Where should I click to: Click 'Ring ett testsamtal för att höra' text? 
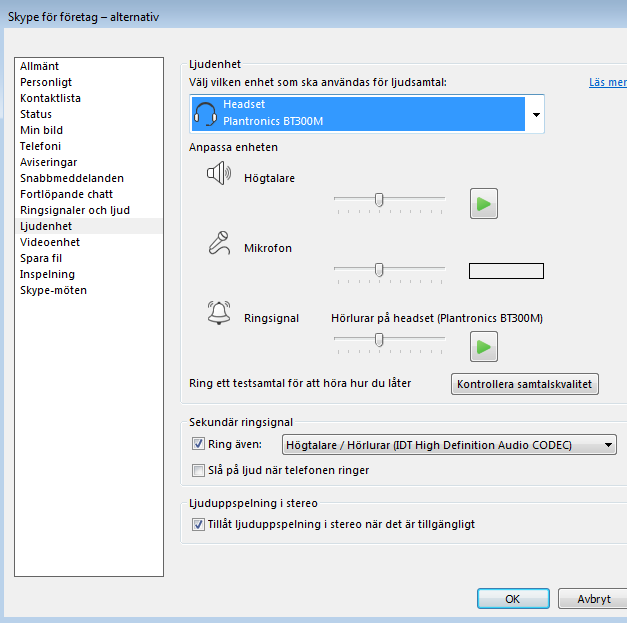click(300, 383)
